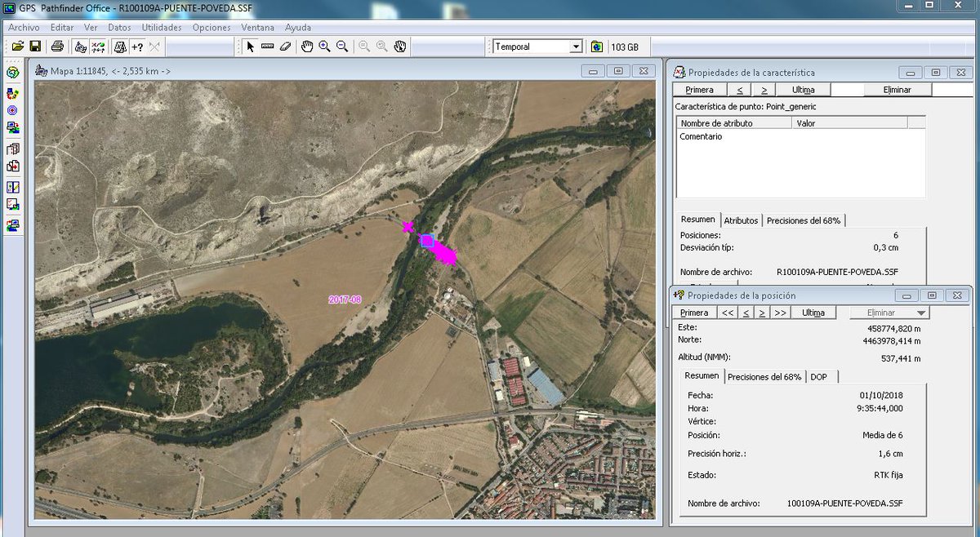Go to previous feature with '<' button

[739, 90]
